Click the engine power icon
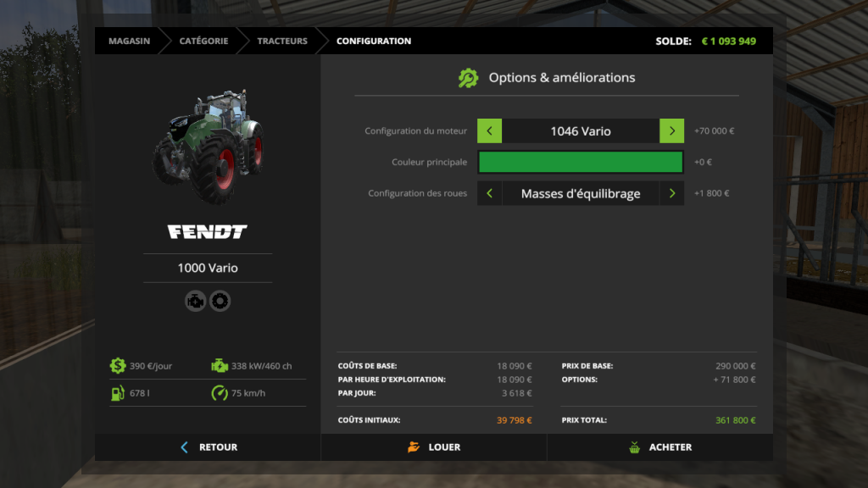Image resolution: width=868 pixels, height=488 pixels. point(220,366)
